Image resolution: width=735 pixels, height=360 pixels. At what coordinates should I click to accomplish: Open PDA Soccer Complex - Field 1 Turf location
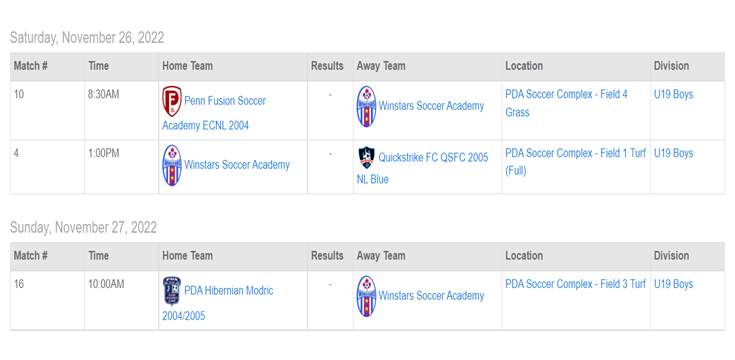[x=576, y=162]
